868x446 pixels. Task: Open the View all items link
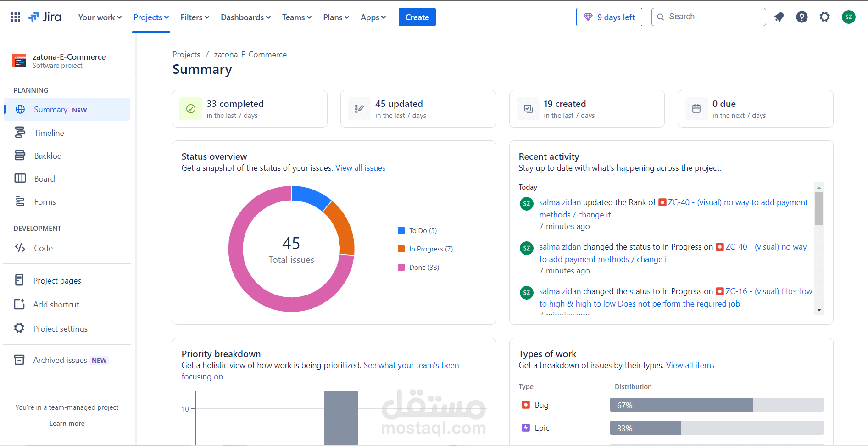click(x=690, y=365)
